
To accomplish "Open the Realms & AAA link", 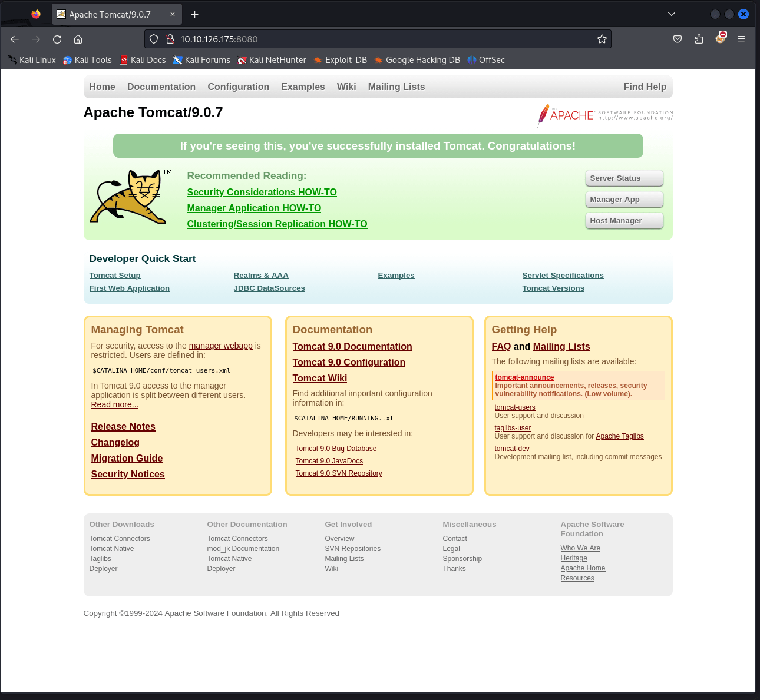I will pyautogui.click(x=261, y=275).
